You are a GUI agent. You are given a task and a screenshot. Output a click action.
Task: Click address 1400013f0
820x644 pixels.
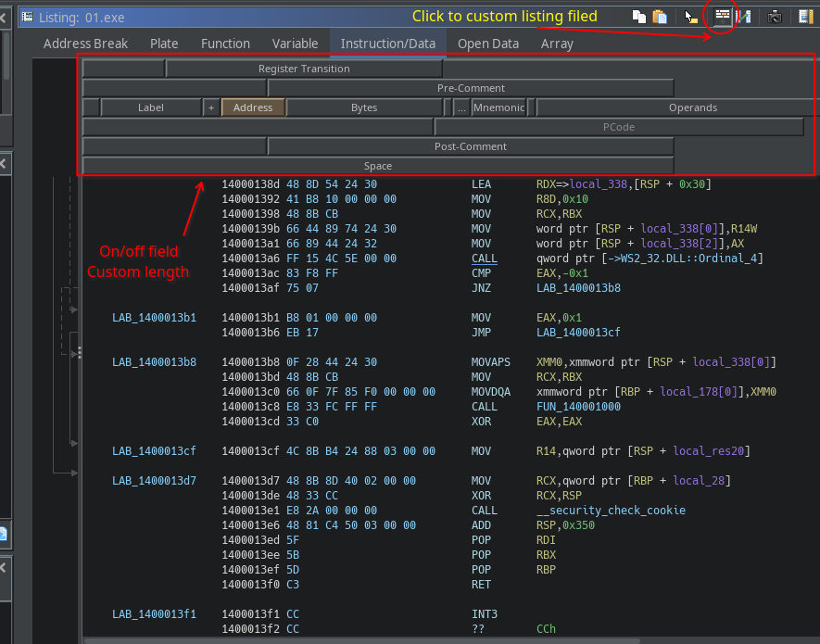coord(250,585)
